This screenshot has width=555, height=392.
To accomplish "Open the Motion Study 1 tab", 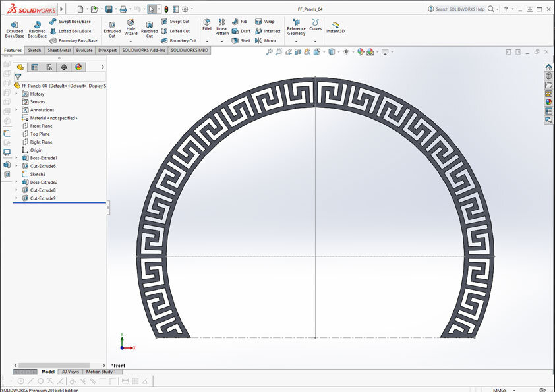I will point(101,372).
